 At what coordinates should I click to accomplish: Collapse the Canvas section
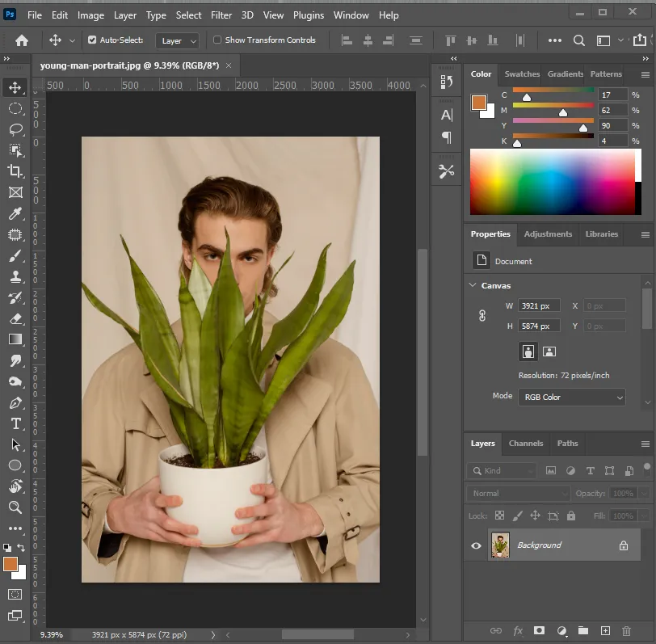point(473,285)
